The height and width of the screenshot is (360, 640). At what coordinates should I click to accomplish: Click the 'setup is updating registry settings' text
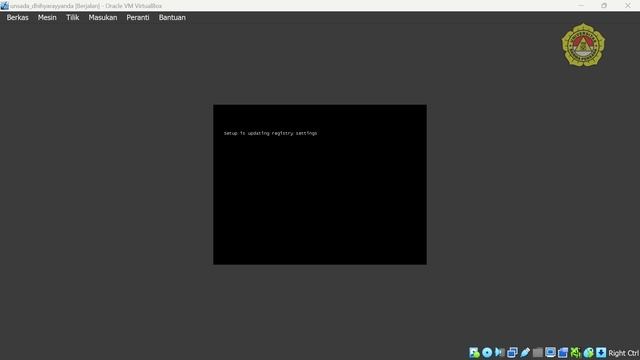click(x=270, y=133)
